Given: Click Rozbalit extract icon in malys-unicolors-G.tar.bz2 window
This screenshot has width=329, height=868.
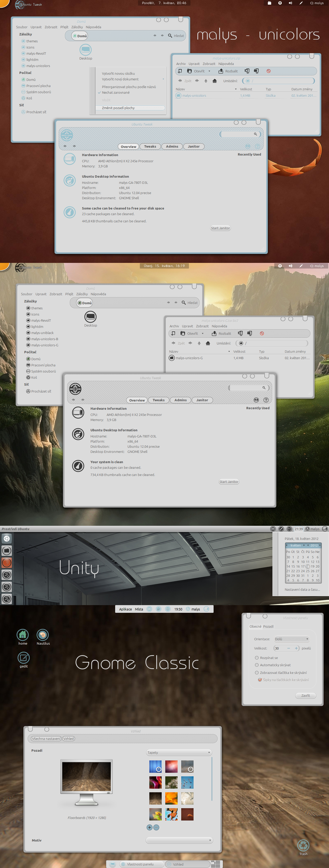Looking at the screenshot, I should 214,333.
